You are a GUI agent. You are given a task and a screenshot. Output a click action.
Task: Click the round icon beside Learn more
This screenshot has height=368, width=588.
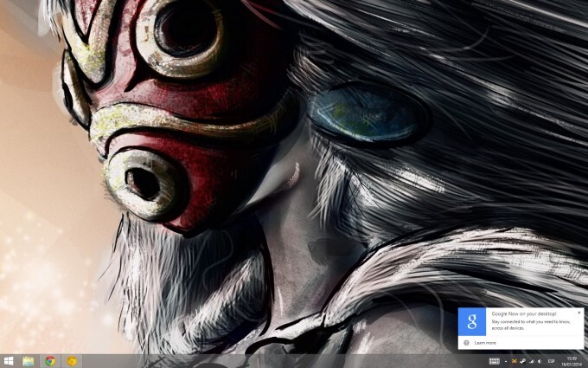(467, 343)
